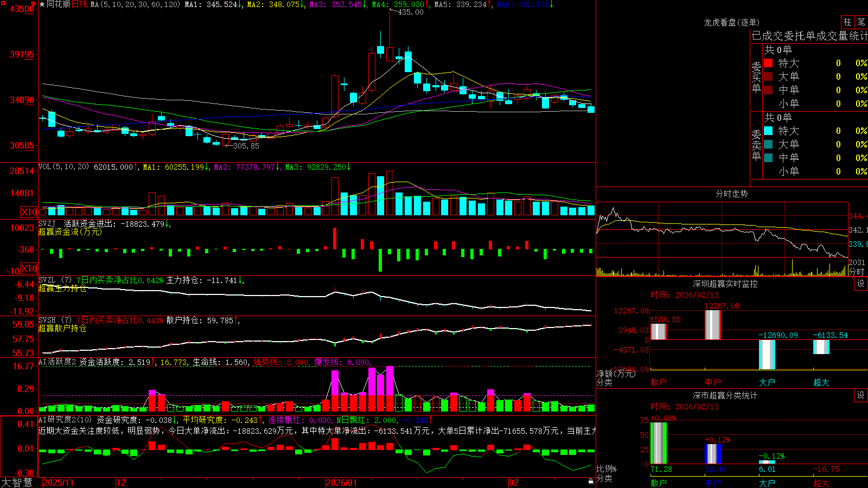Toggle the X10 scale in SVZJ panel
This screenshot has height=488, width=868.
coord(29,268)
